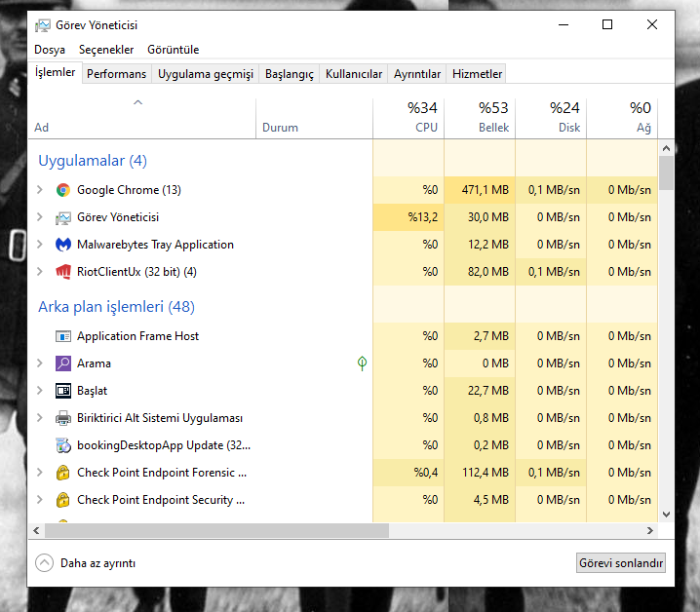Expand Malwarebytes Tray Application row

(40, 245)
